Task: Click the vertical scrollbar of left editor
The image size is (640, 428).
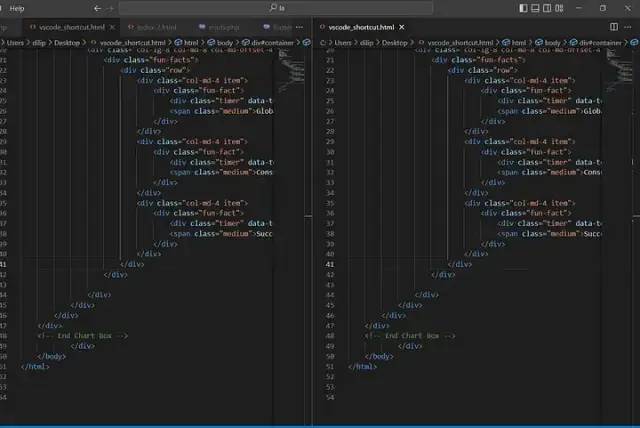Action: pyautogui.click(x=308, y=236)
